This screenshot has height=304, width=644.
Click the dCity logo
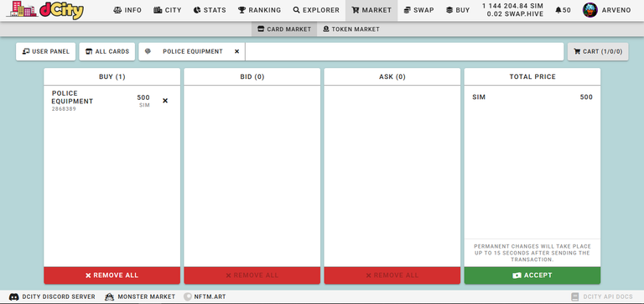pyautogui.click(x=45, y=11)
